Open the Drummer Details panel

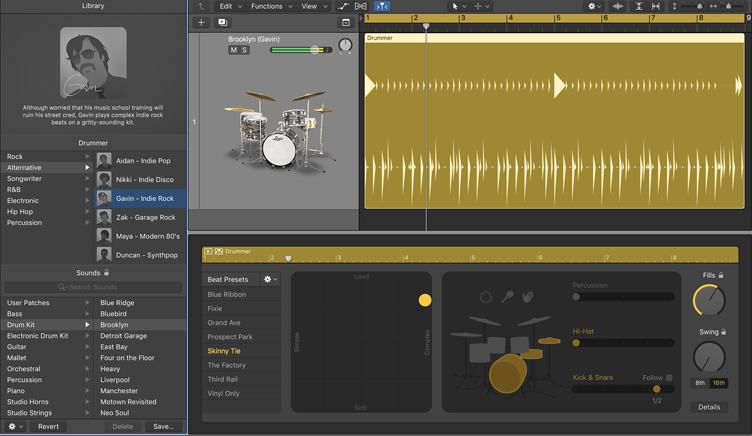coord(709,407)
